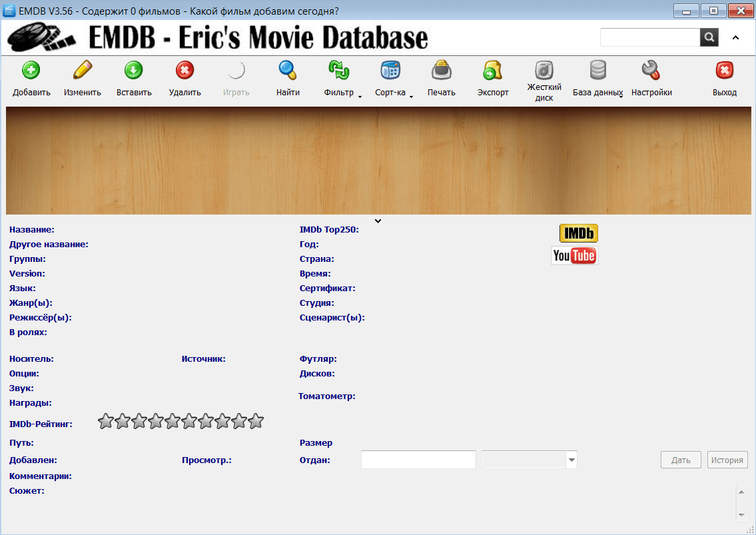Click the IMDb-Рейтинг: label
Image resolution: width=756 pixels, height=535 pixels.
tap(41, 424)
